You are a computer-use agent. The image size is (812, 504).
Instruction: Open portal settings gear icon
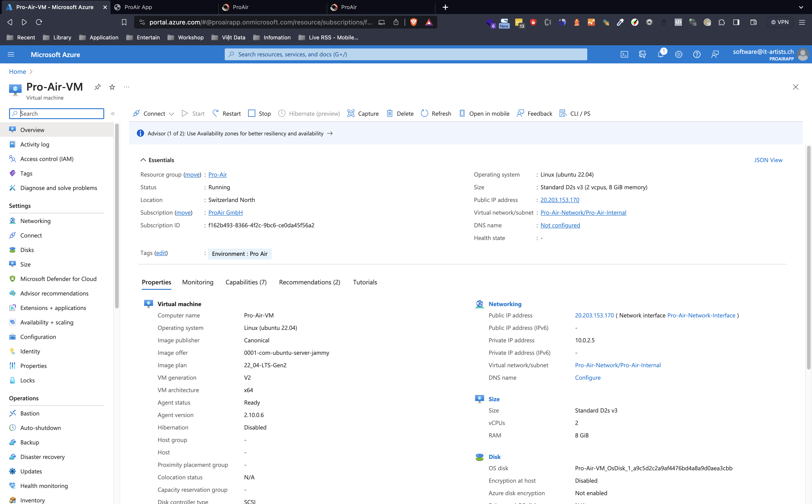pos(679,54)
